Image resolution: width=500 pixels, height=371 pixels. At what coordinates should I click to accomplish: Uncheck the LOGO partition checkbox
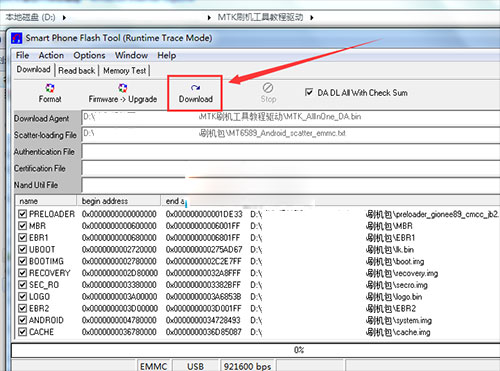pos(22,296)
